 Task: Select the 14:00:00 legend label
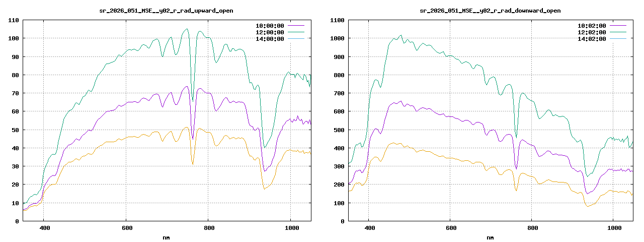pyautogui.click(x=270, y=39)
